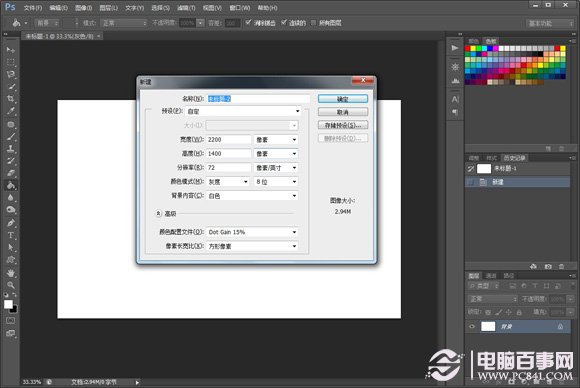Open the resolution unit dropdown

[276, 168]
